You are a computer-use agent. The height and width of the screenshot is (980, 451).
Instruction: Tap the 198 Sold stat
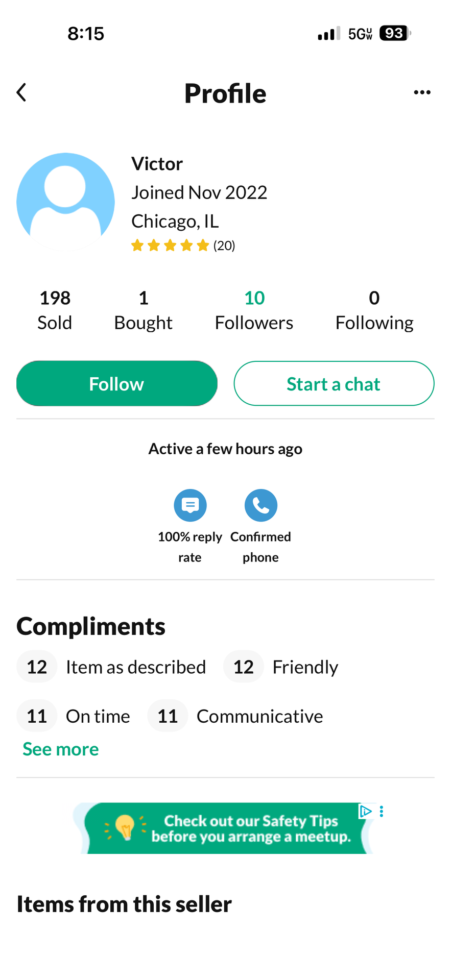55,310
